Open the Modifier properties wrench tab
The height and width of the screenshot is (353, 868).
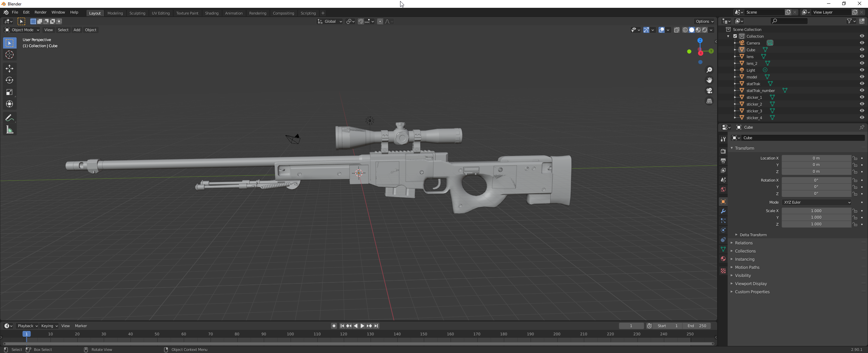pos(723,211)
